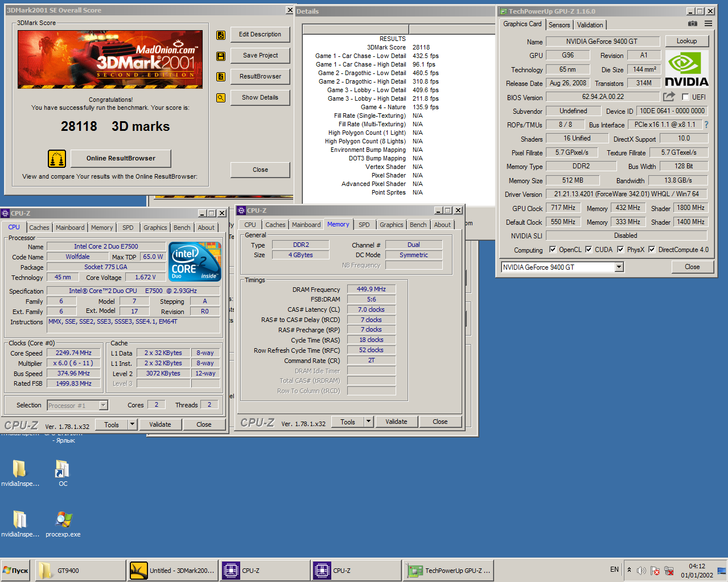Click the Intel Core 2 Duo logo
This screenshot has width=728, height=582.
195,262
